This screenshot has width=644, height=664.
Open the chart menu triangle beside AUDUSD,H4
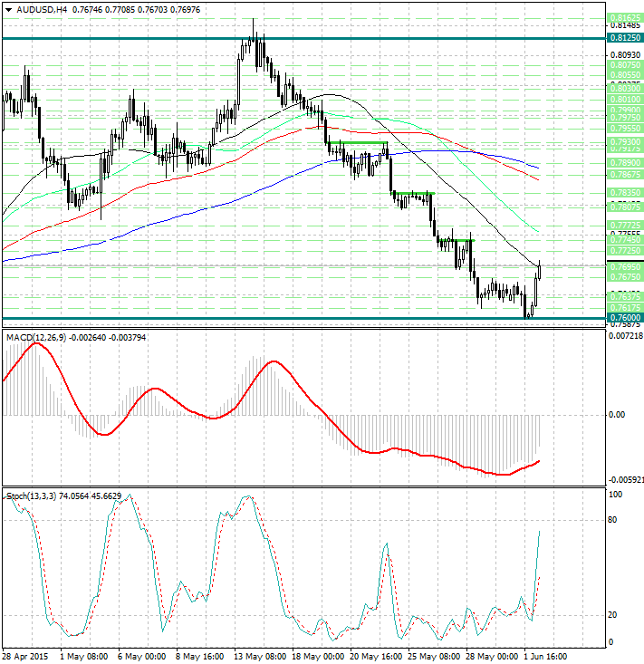(x=8, y=10)
